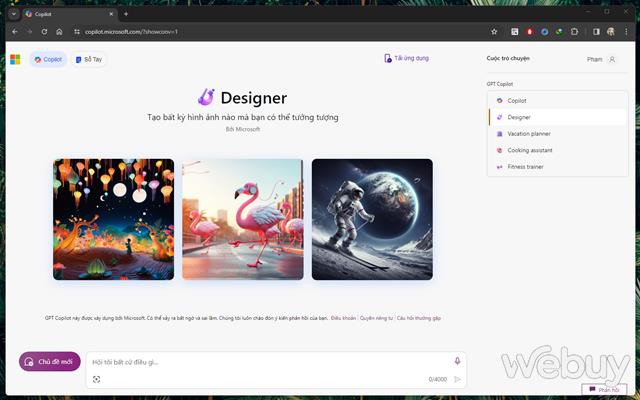
Task: Switch to the Copilot tab
Action: [x=48, y=60]
